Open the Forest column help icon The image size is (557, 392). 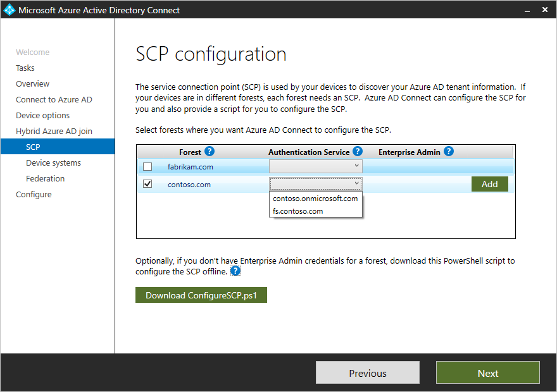pos(208,152)
